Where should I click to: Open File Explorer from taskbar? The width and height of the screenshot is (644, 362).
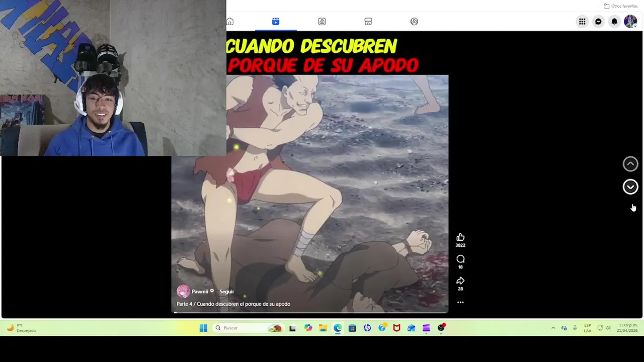[323, 328]
